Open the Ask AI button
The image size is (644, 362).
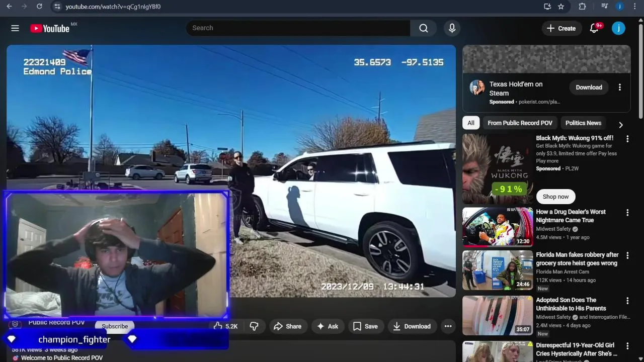tap(327, 326)
